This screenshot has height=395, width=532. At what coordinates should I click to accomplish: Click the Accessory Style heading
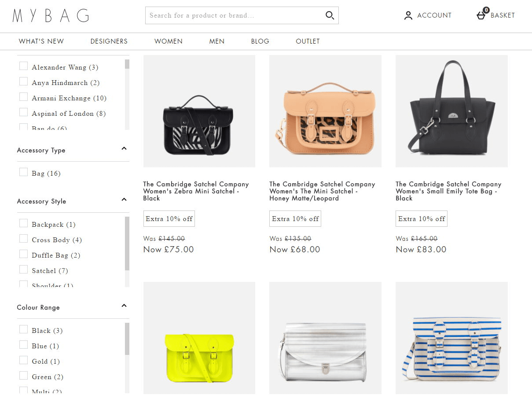41,201
